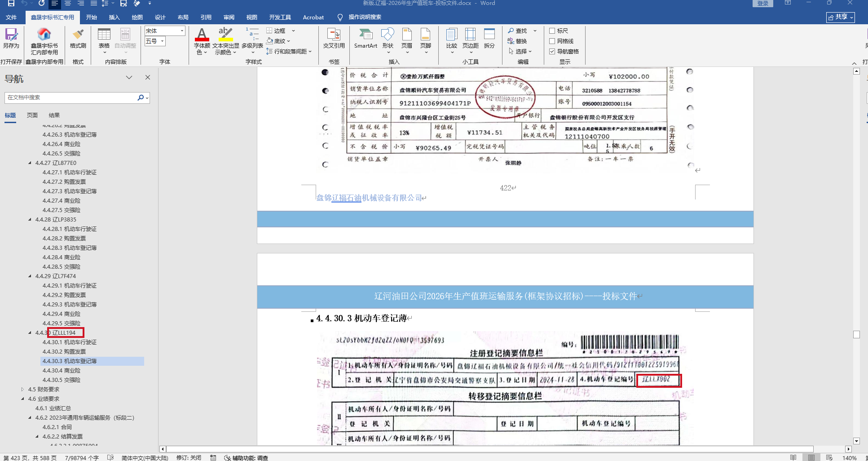Switch to read mode view in status bar

[x=793, y=457]
